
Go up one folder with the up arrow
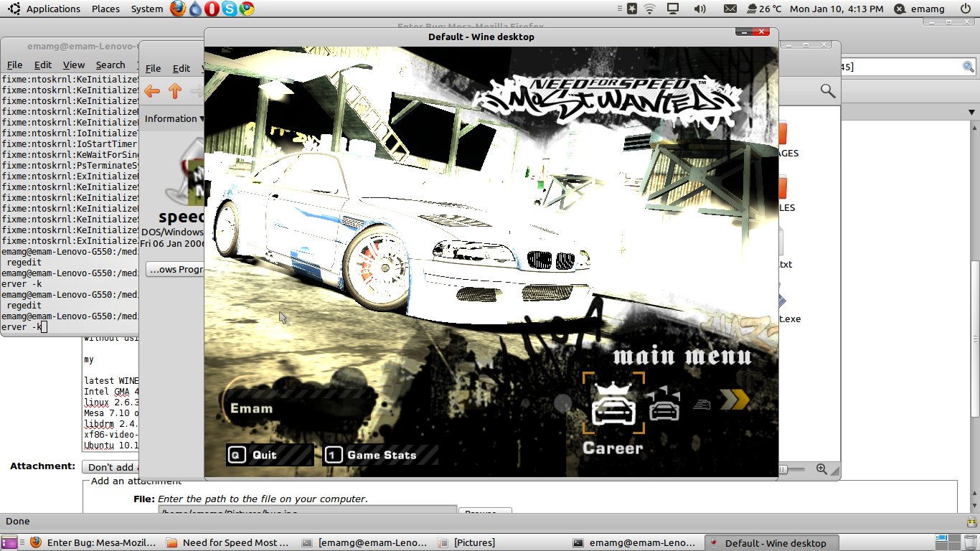pyautogui.click(x=174, y=91)
